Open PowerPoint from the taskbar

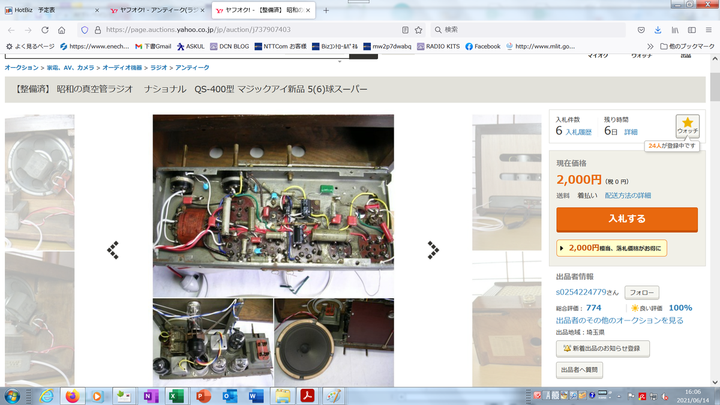[202, 396]
